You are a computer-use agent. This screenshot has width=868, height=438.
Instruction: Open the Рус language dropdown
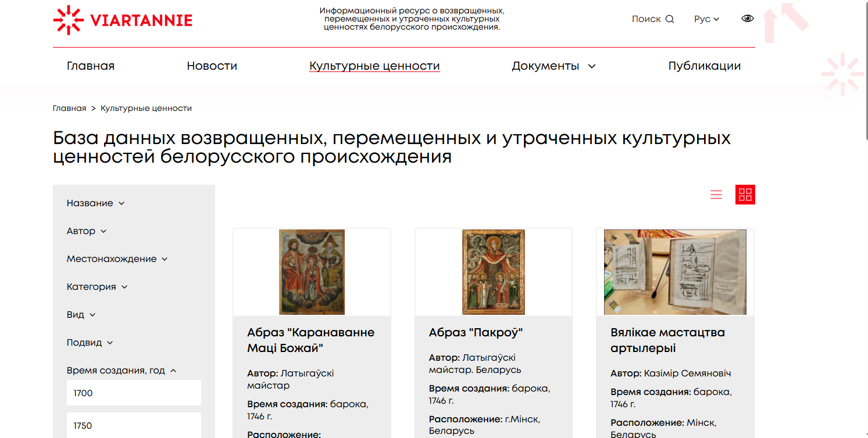click(x=706, y=19)
